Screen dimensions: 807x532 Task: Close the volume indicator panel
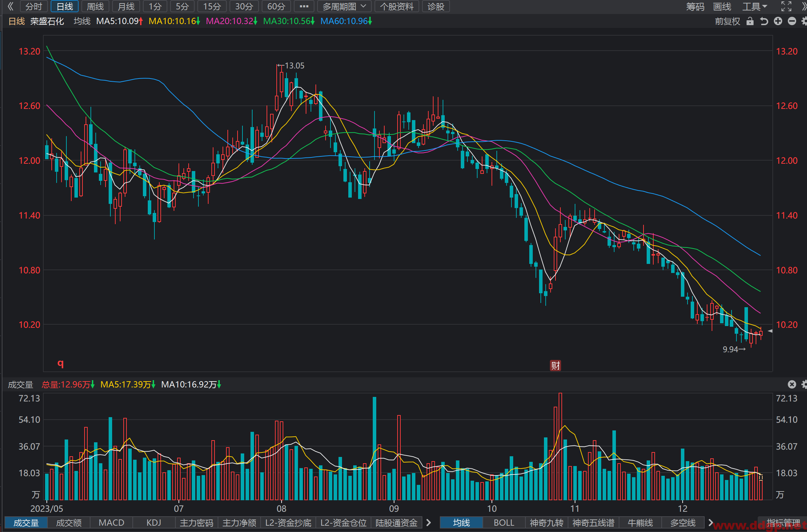[x=792, y=384]
